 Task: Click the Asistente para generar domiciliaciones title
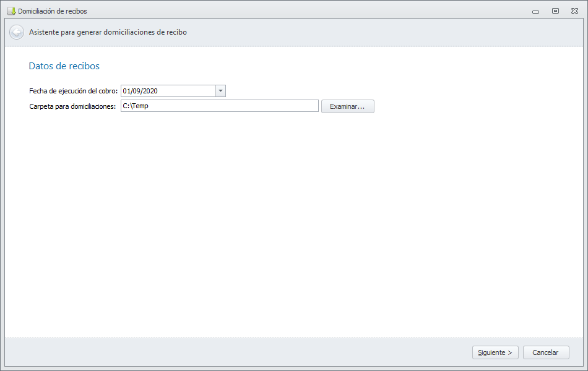(108, 32)
